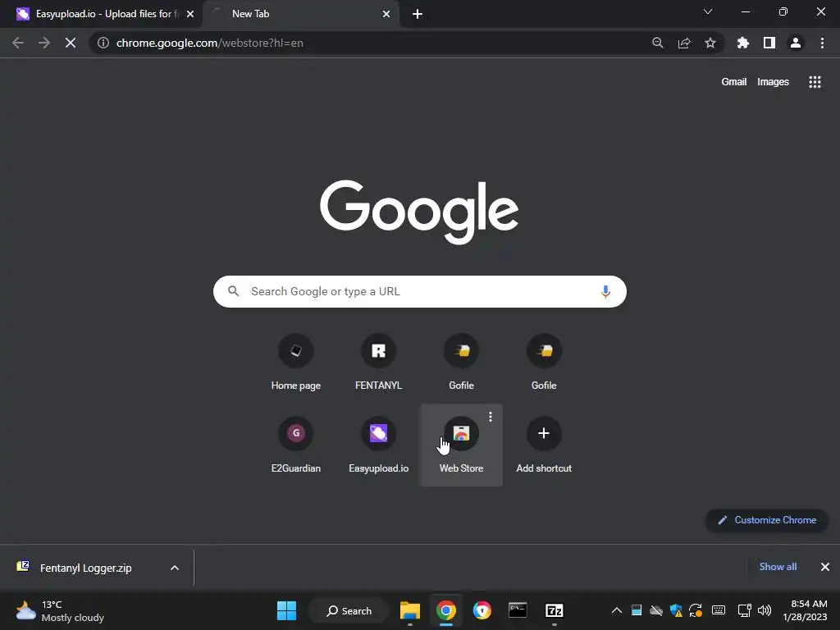Open the Easyupload.io shortcut

point(378,445)
